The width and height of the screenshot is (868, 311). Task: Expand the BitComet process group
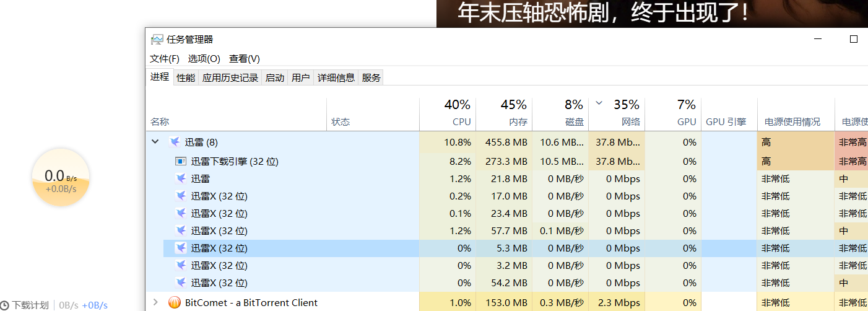155,303
